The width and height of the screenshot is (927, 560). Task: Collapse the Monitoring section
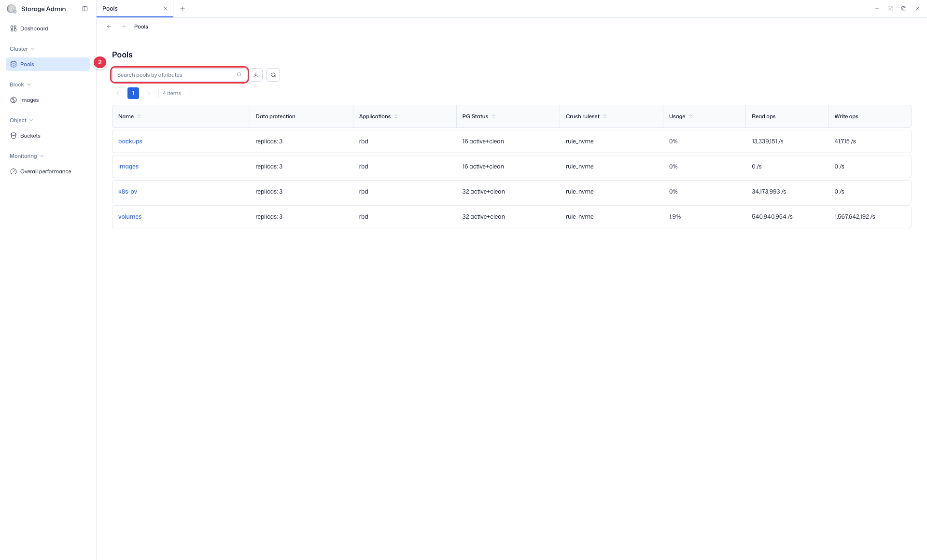[27, 156]
